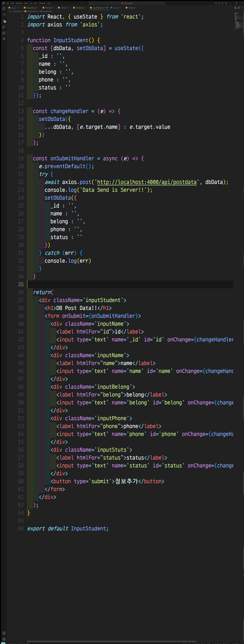Open the Search view in activity bar
This screenshot has width=244, height=644.
click(4, 14)
